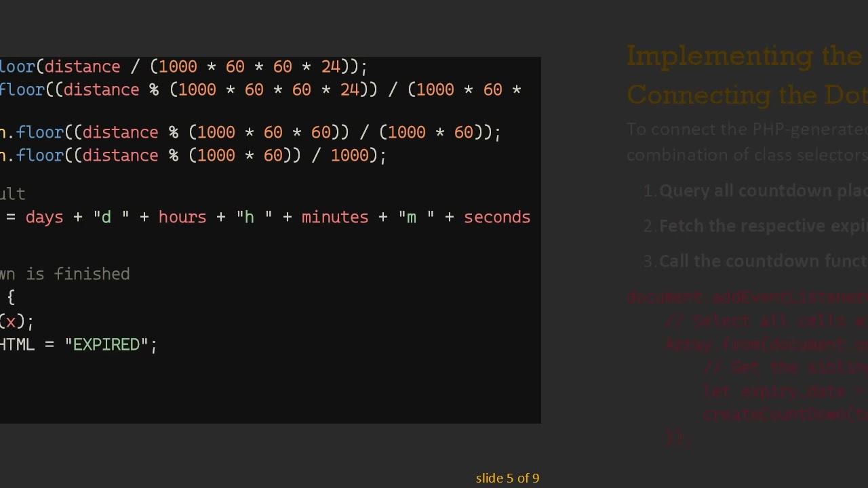Click the code line ending with '/ 1000);'
The image size is (868, 488).
pos(193,156)
